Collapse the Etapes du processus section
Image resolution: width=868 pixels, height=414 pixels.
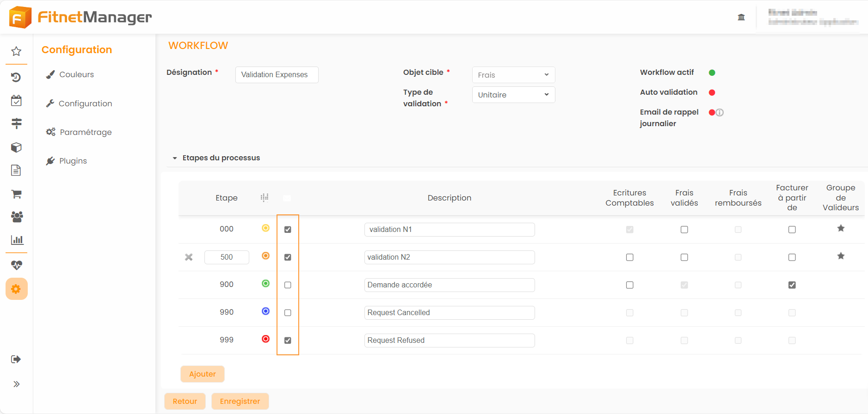175,158
